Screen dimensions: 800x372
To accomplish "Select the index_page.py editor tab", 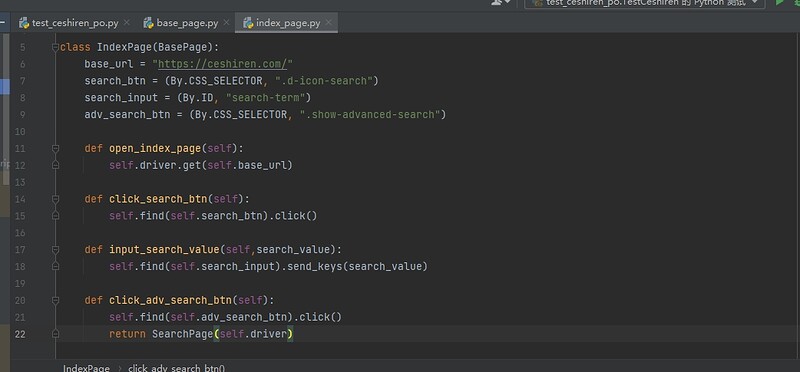I will tap(288, 23).
